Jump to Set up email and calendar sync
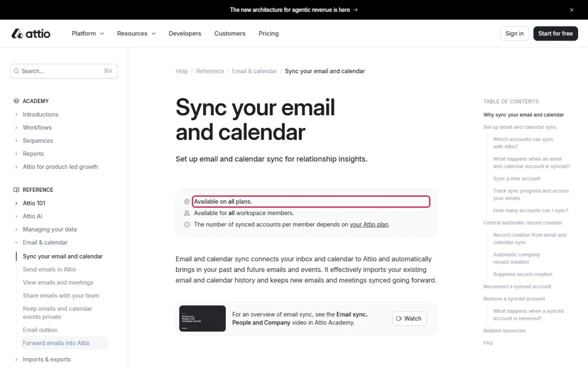588x368 pixels. 520,127
